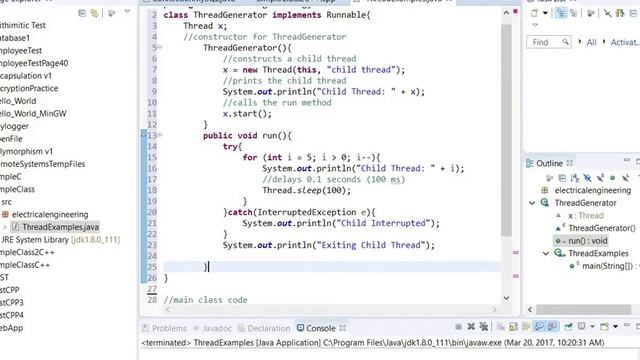This screenshot has width=640, height=360.
Task: Click the Outline horizontal scrollbar thumb
Action: click(584, 309)
